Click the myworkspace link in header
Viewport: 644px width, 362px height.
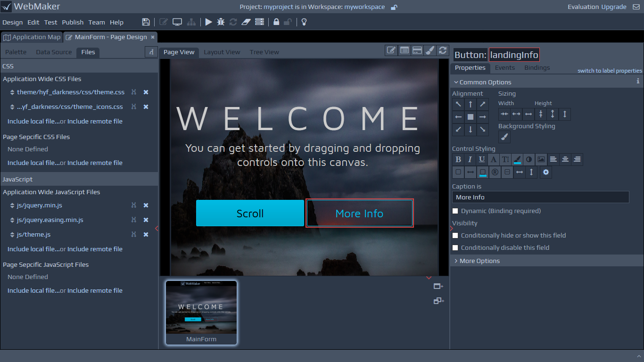coord(364,7)
